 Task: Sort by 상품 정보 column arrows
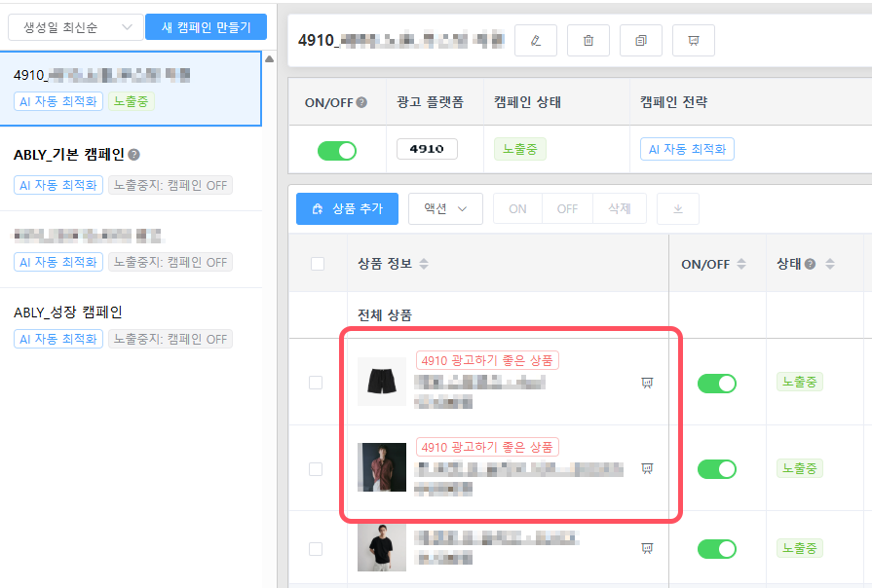[x=424, y=264]
